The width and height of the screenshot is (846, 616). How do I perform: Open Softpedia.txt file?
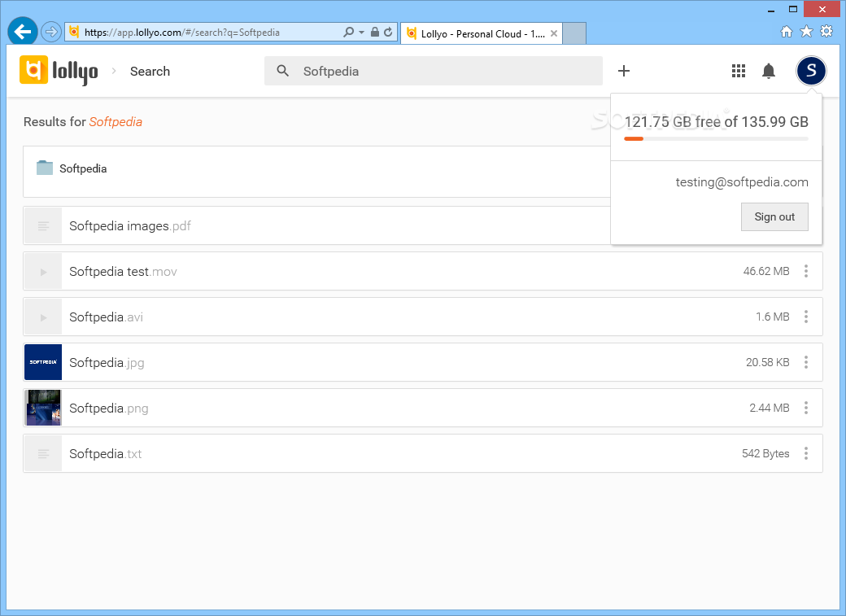423,453
